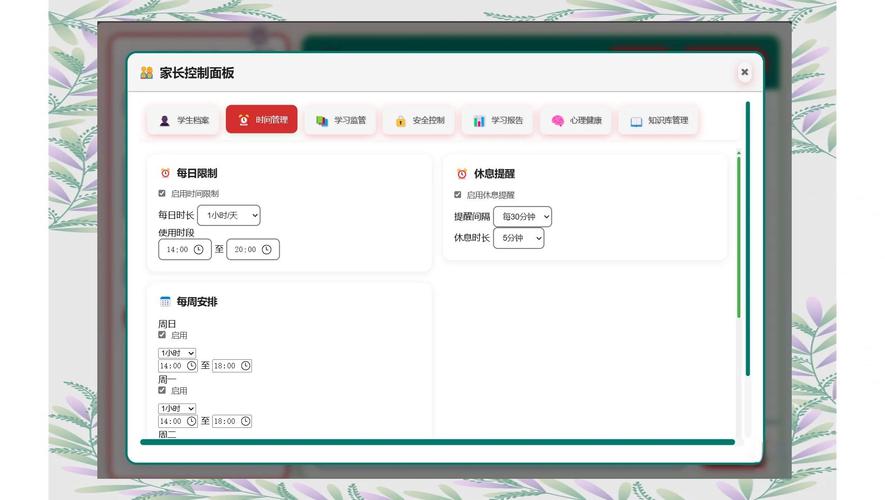This screenshot has width=885, height=500.
Task: Close the 家长控制面板 dialog
Action: point(744,72)
